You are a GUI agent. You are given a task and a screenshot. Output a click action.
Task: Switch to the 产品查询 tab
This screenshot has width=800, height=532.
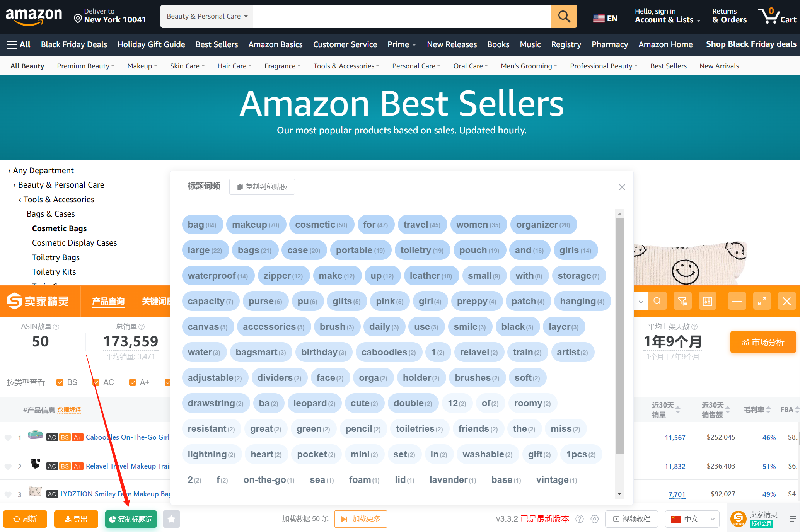(x=108, y=301)
